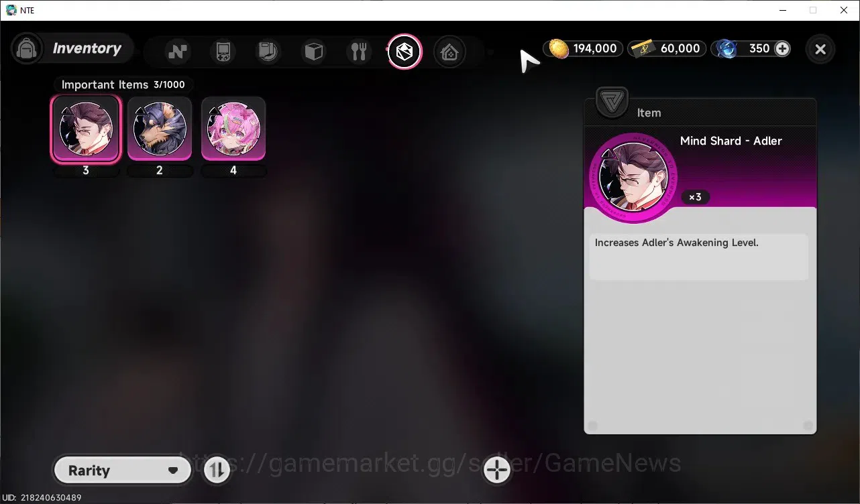
Task: Click the ×3 quantity badge
Action: pyautogui.click(x=696, y=197)
